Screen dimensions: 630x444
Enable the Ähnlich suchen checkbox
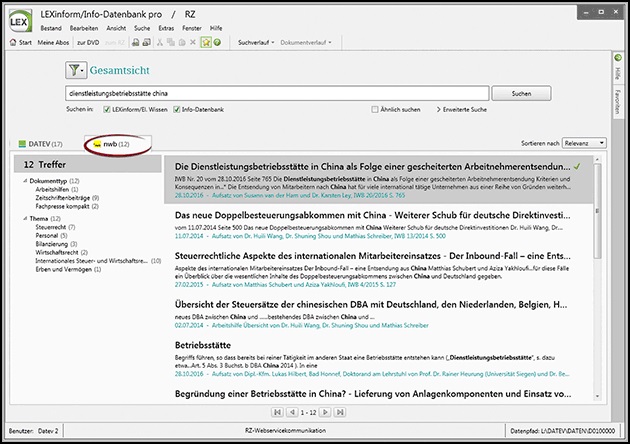376,109
